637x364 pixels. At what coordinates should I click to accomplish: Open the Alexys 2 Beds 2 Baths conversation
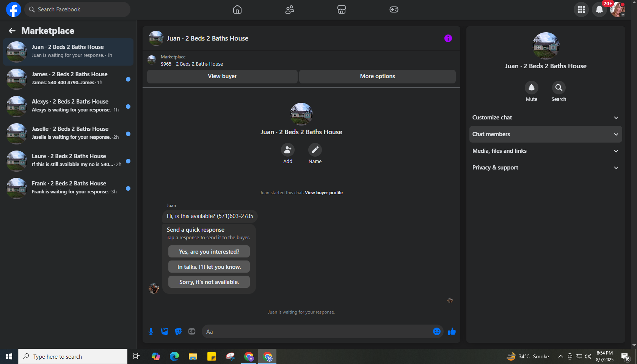point(68,107)
